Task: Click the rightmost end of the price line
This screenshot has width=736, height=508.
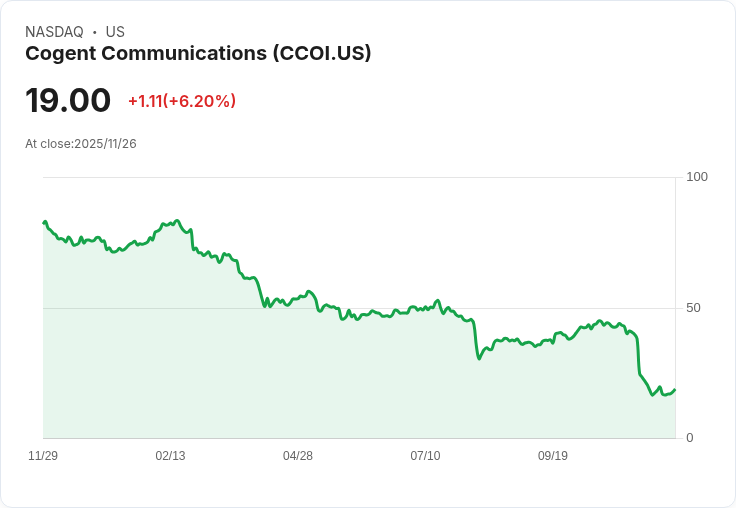Action: click(675, 390)
